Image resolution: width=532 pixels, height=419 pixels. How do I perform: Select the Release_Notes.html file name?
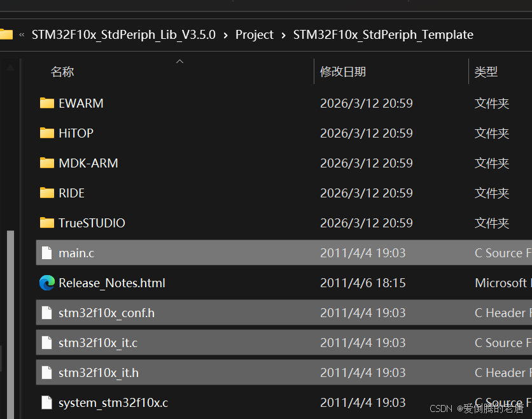point(112,283)
